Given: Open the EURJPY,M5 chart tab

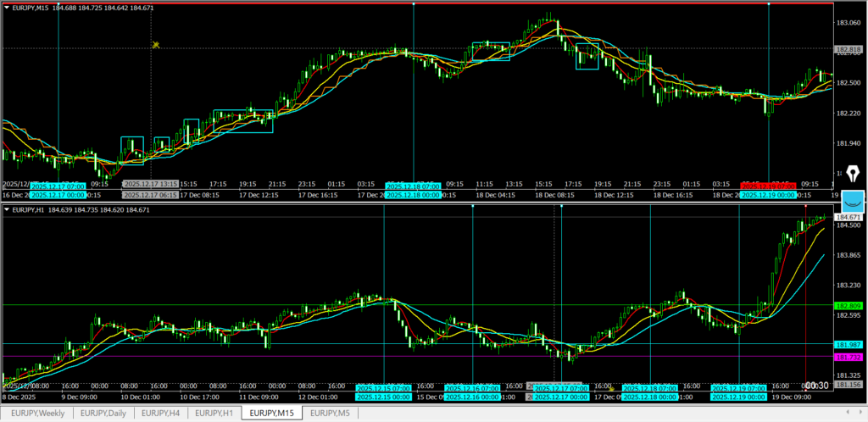Looking at the screenshot, I should (330, 413).
